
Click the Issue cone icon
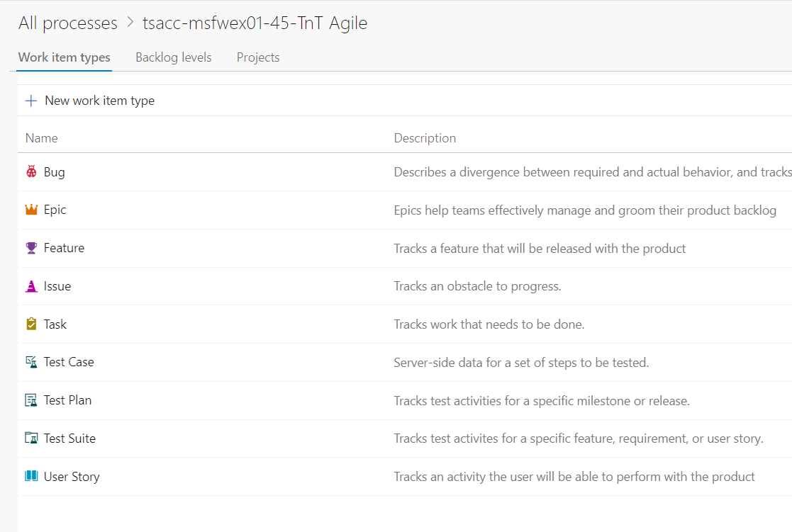(31, 286)
